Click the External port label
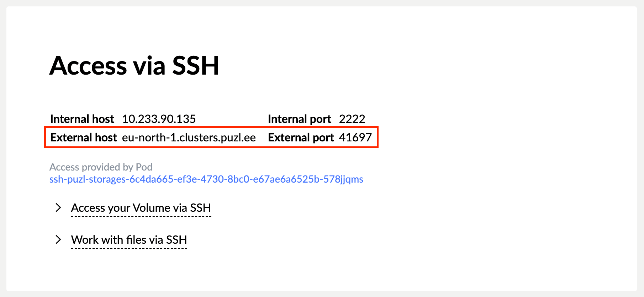This screenshot has height=297, width=644. 301,137
